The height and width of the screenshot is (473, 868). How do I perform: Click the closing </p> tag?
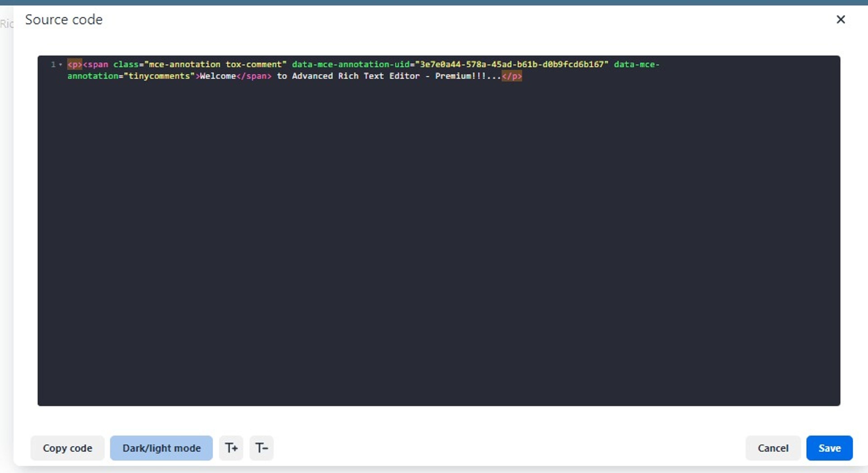click(x=512, y=76)
